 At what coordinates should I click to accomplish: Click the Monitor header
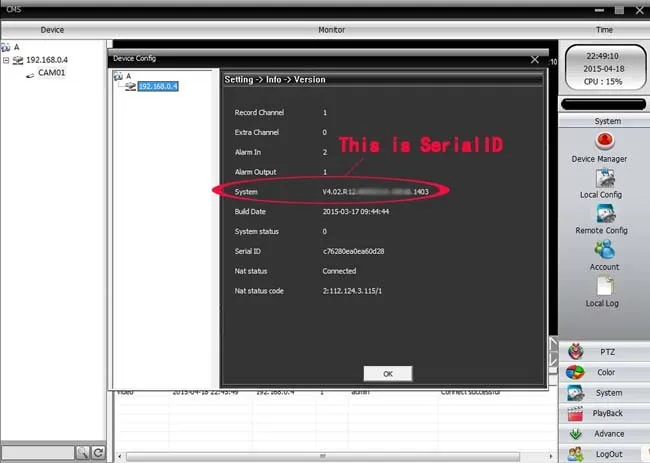331,30
